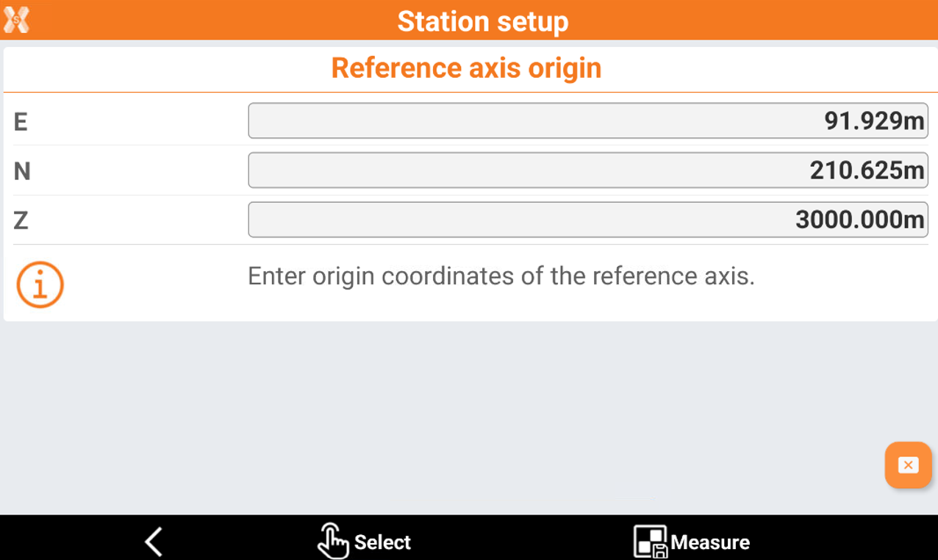Tap the info icon next to the hint text
This screenshot has height=560, width=938.
(x=40, y=284)
